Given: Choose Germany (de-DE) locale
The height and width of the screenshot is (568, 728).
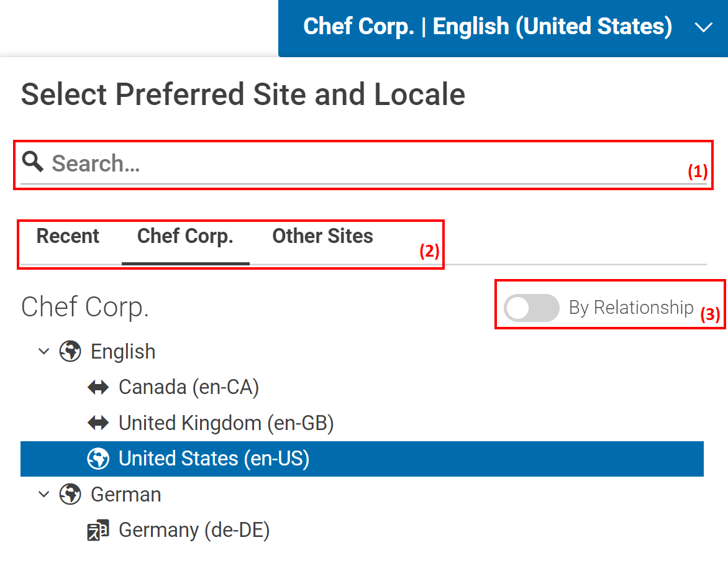Looking at the screenshot, I should point(194,530).
